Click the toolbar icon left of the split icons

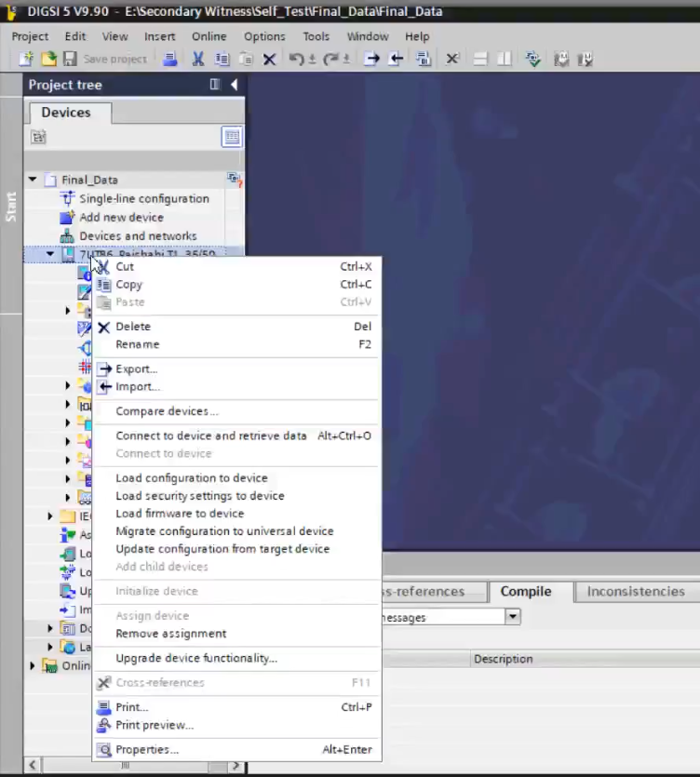click(452, 59)
